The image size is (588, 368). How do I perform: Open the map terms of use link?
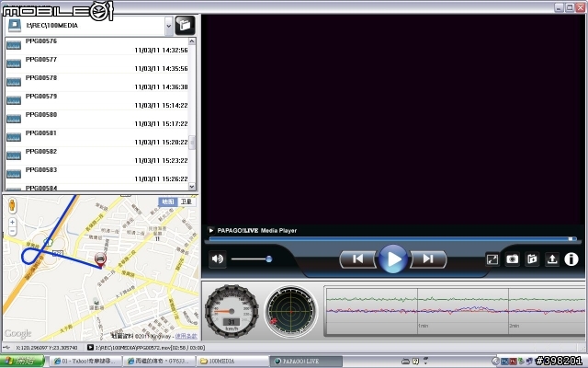186,337
